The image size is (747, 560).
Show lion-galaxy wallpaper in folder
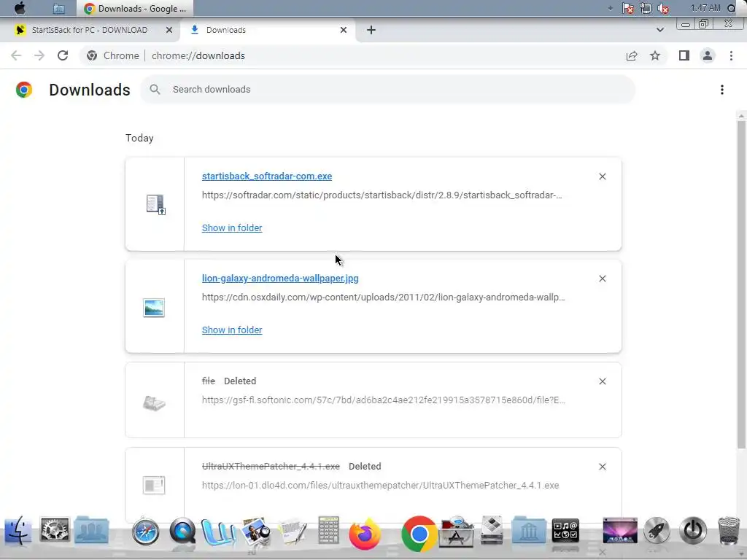click(x=232, y=330)
